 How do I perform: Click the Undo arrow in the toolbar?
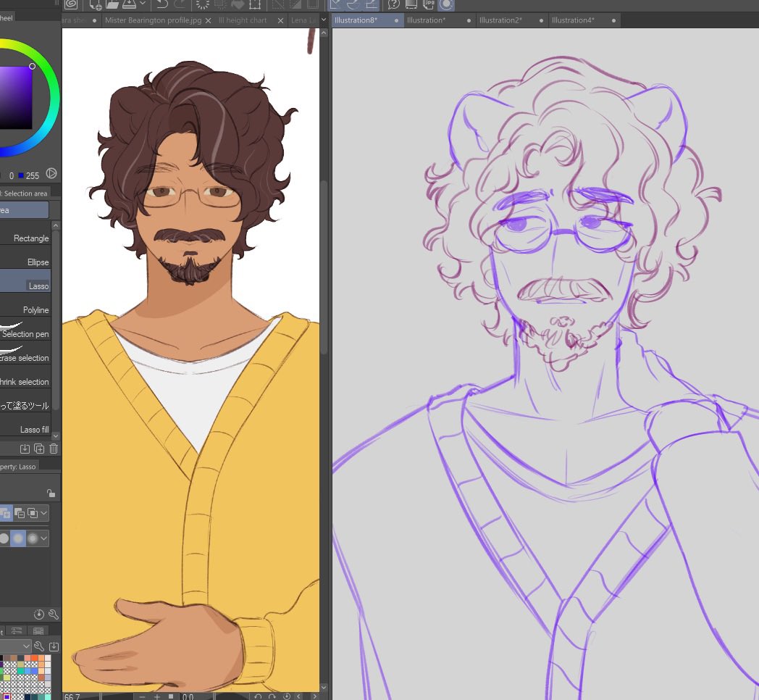pyautogui.click(x=163, y=5)
